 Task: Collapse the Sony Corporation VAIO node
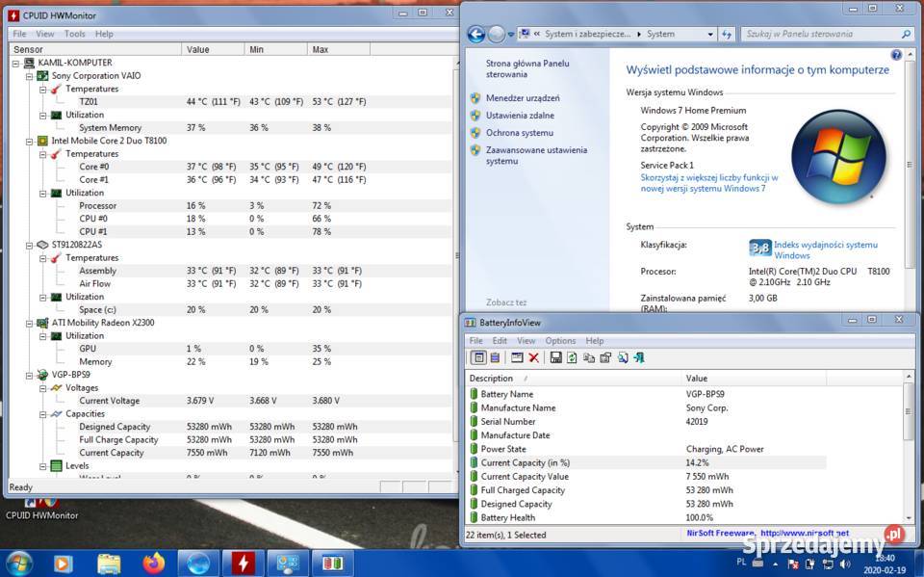pyautogui.click(x=29, y=76)
